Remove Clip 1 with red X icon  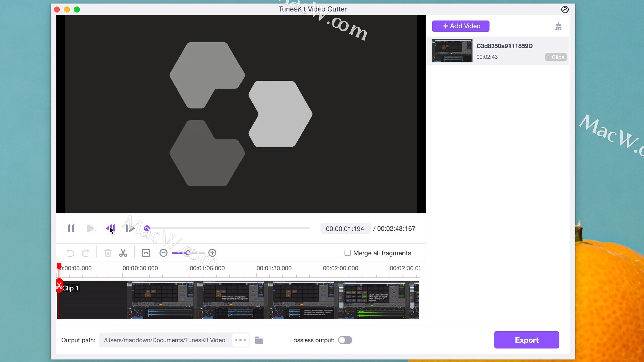59,286
